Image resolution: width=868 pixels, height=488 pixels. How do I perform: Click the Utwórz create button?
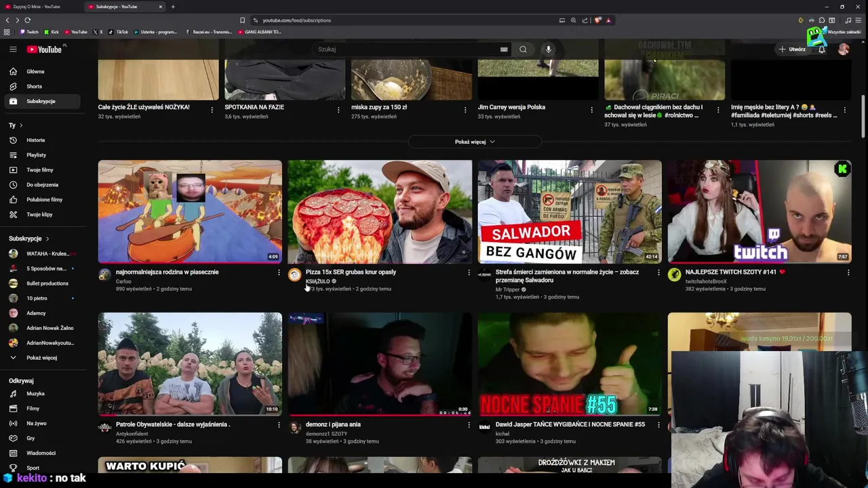[792, 49]
